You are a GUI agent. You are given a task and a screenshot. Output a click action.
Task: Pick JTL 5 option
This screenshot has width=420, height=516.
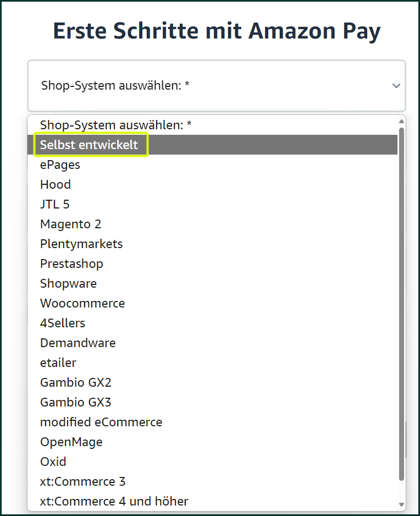point(212,204)
